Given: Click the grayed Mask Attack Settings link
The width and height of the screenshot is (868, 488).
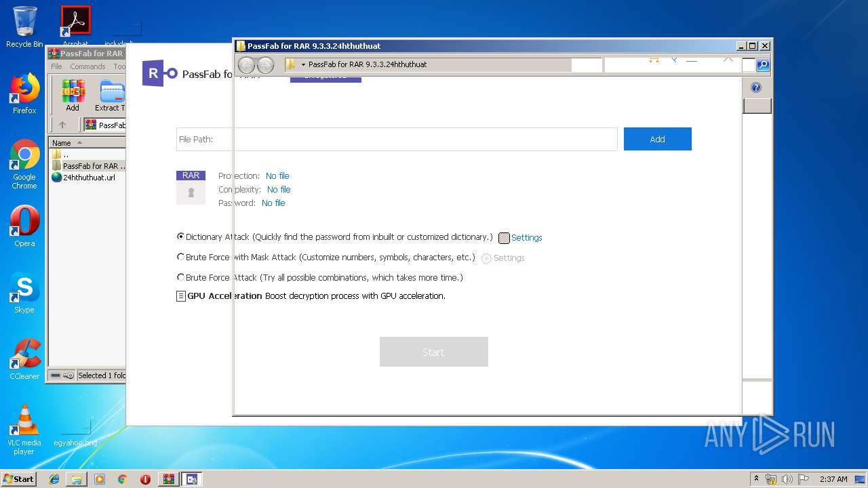Looking at the screenshot, I should click(x=509, y=258).
